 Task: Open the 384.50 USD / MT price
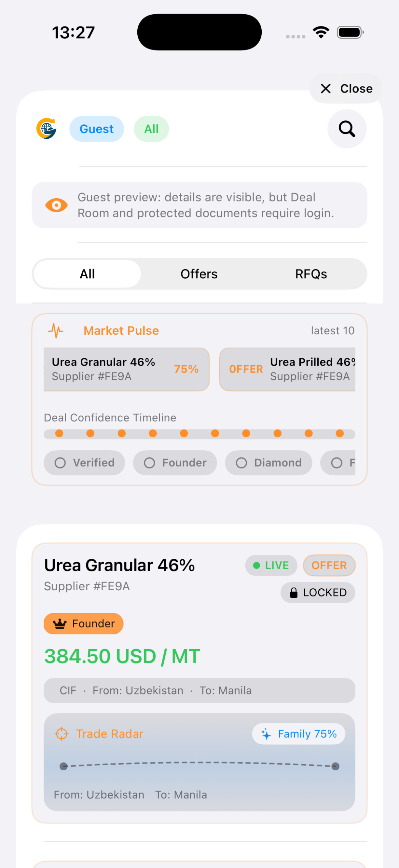click(122, 656)
